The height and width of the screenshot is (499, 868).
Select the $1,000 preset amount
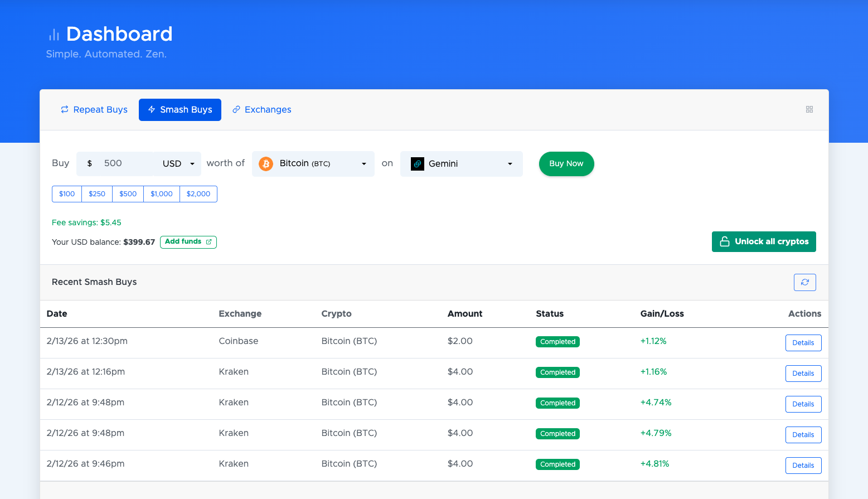(x=162, y=194)
